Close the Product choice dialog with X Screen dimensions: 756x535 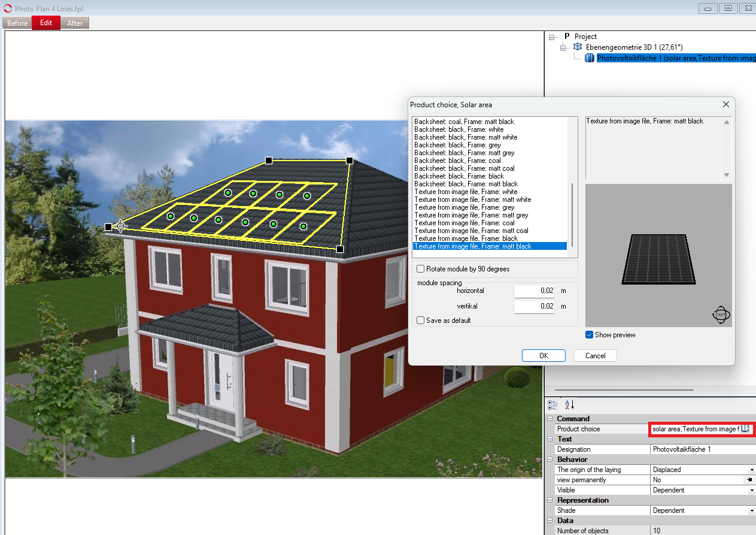726,104
